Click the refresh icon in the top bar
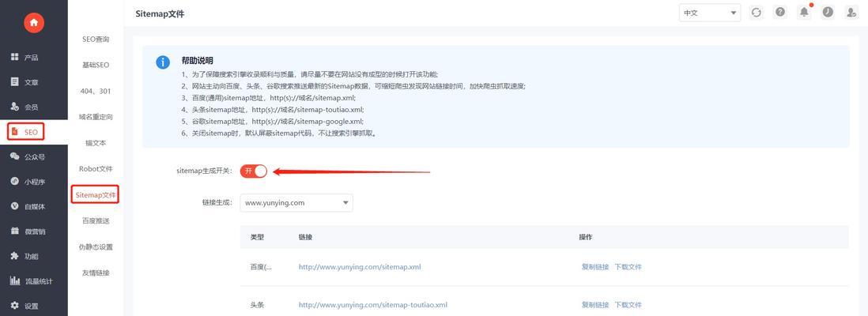This screenshot has width=868, height=316. [757, 13]
